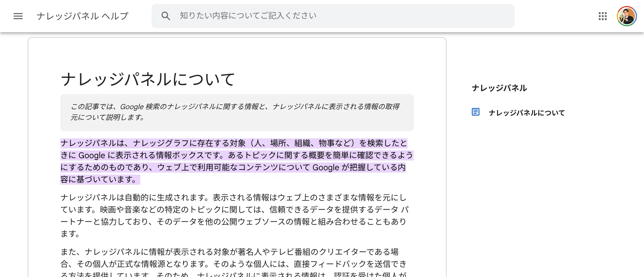The image size is (644, 277).
Task: Open the hamburger main menu
Action: click(x=18, y=16)
